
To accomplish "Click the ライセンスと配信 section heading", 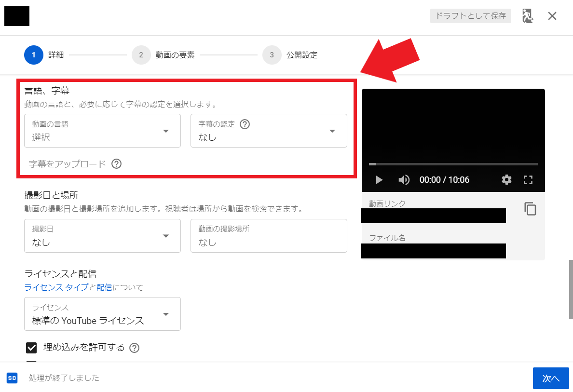I will pyautogui.click(x=60, y=274).
